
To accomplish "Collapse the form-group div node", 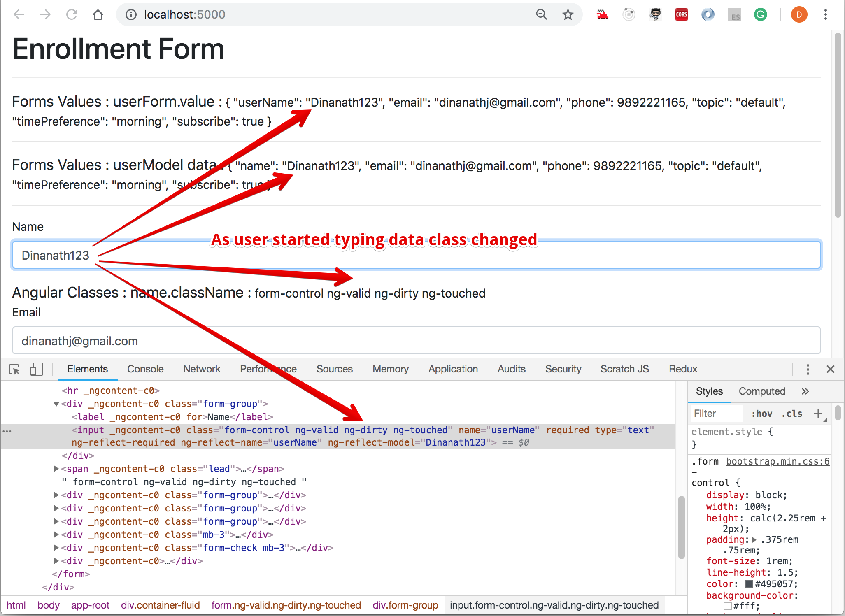I will 56,404.
